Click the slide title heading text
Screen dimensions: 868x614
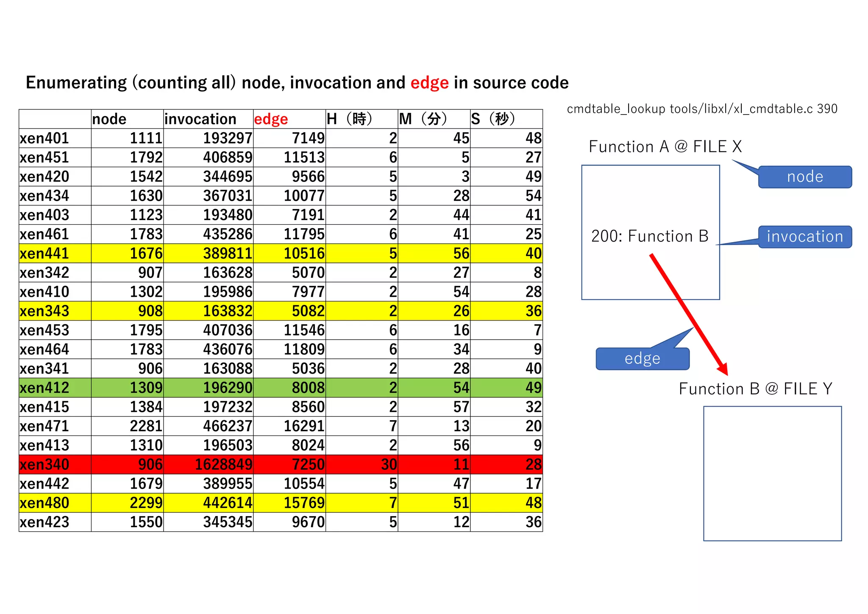click(297, 83)
